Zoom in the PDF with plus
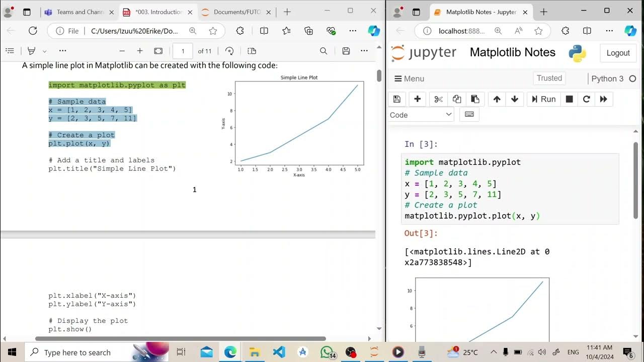 click(x=140, y=51)
